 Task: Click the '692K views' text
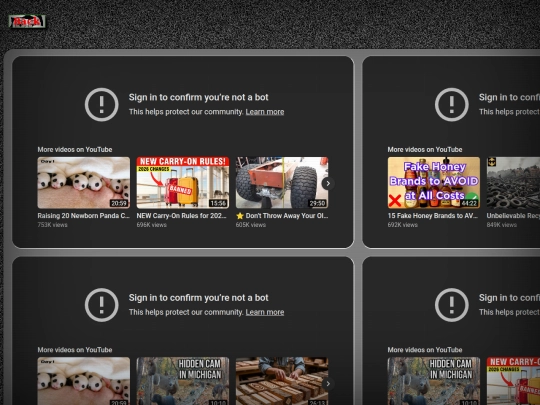tap(403, 225)
